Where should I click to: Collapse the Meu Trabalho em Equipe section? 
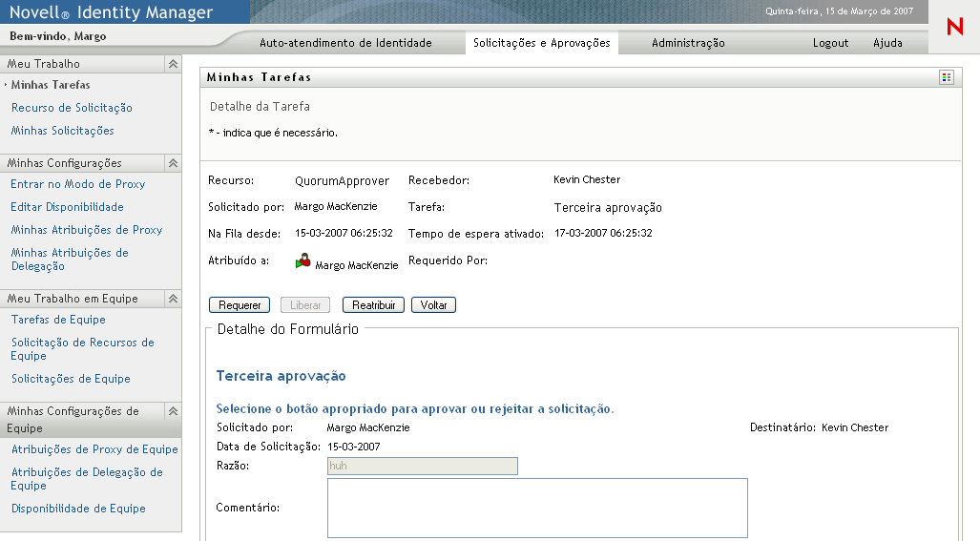tap(173, 299)
